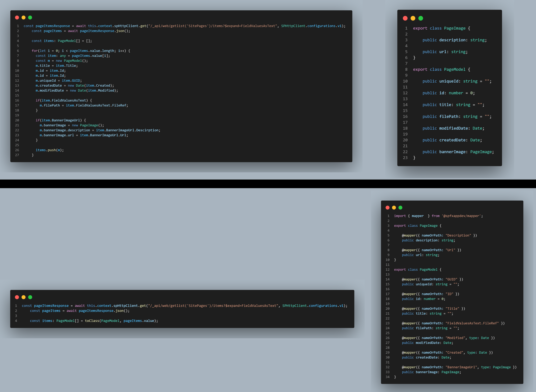
Task: Click the m.filePath assignment line
Action: [84, 105]
